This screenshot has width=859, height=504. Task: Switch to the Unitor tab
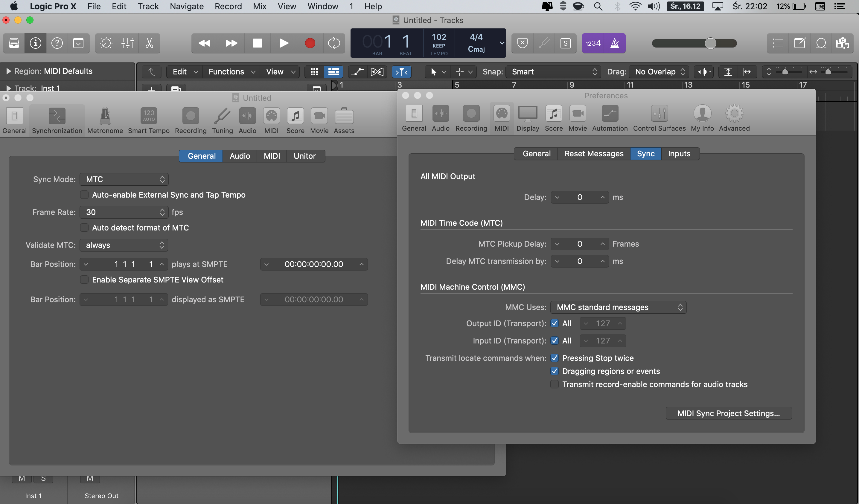304,156
